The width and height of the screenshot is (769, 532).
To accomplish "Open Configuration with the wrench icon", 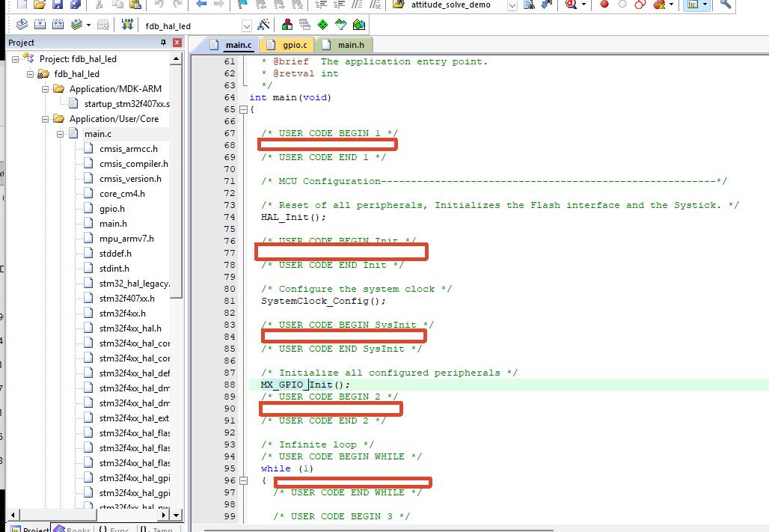I will [726, 4].
